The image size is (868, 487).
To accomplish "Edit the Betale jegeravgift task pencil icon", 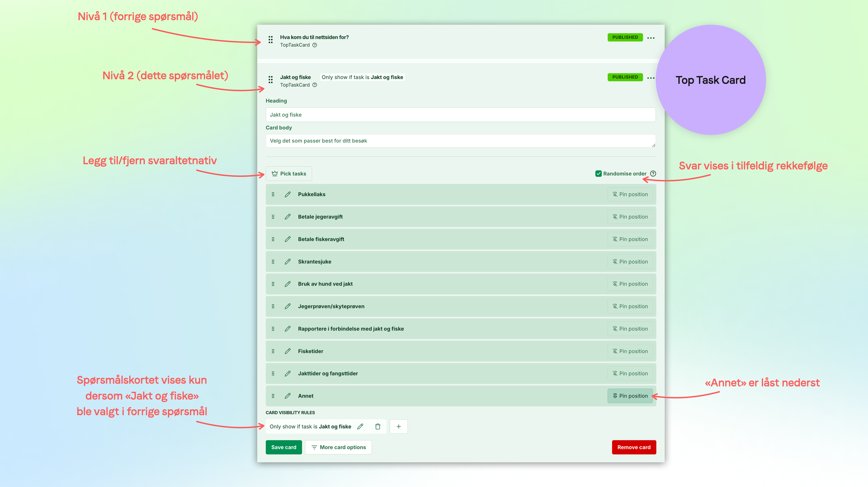I will tap(287, 217).
